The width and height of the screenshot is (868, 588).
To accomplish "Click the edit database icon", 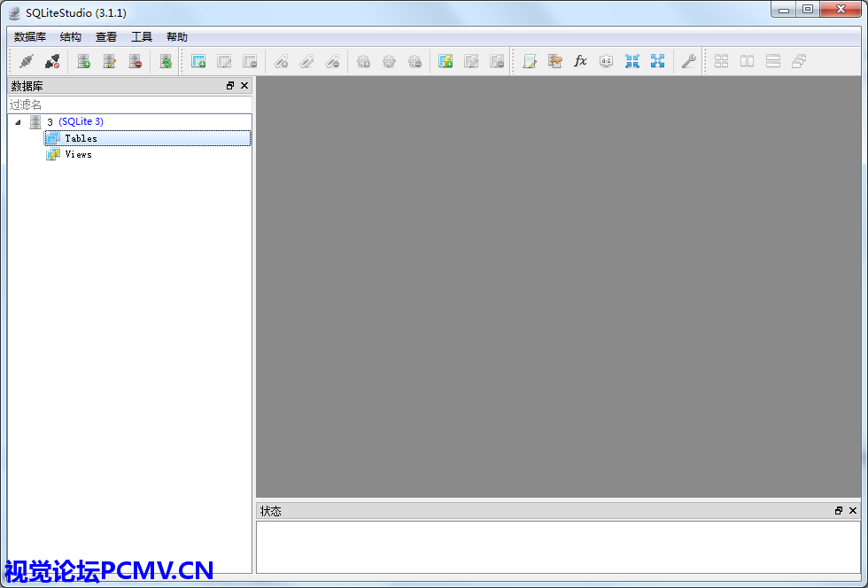I will coord(110,61).
